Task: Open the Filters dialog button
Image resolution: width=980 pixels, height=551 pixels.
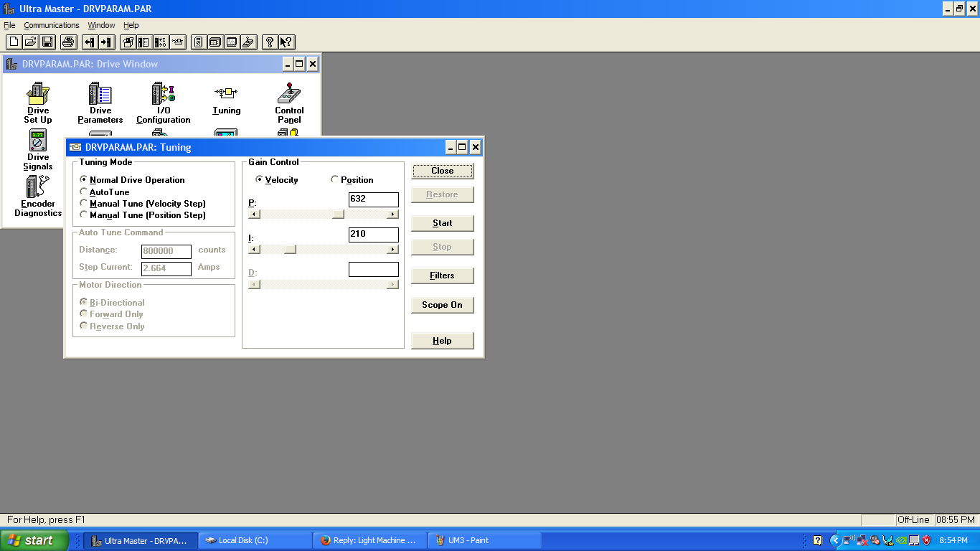Action: 443,275
